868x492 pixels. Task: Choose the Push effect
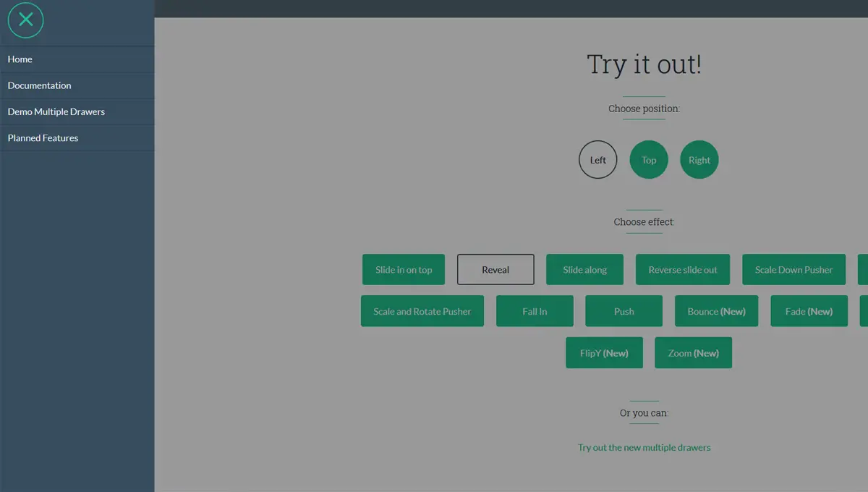pyautogui.click(x=624, y=310)
